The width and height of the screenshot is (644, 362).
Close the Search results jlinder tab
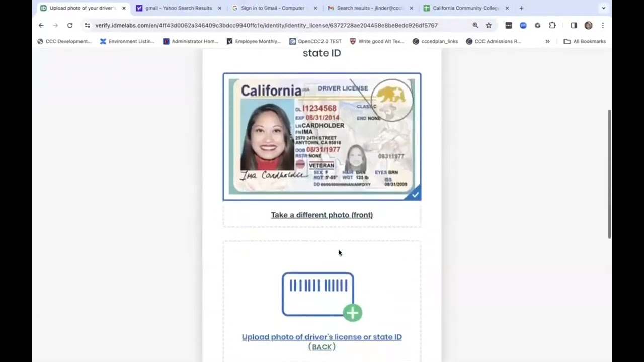pos(411,8)
